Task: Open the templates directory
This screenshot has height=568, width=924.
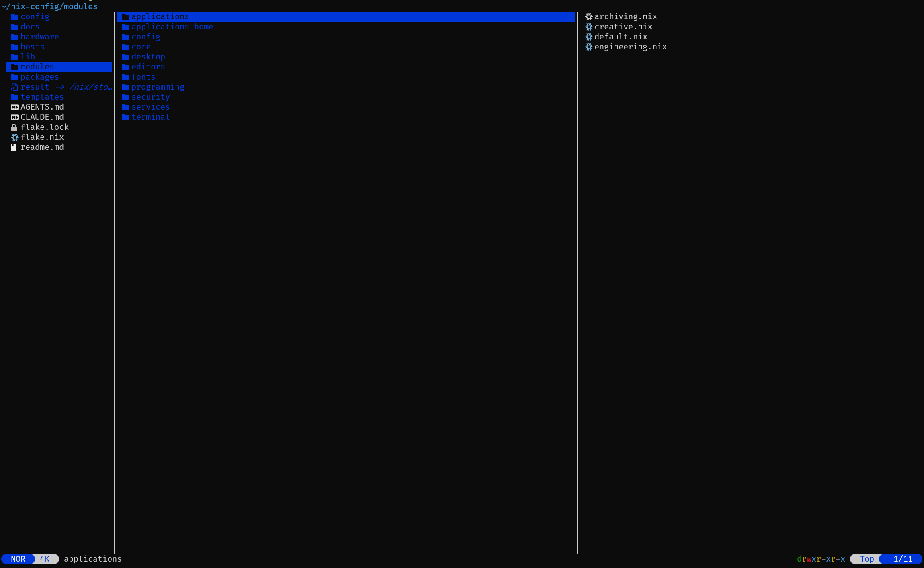Action: [x=42, y=97]
